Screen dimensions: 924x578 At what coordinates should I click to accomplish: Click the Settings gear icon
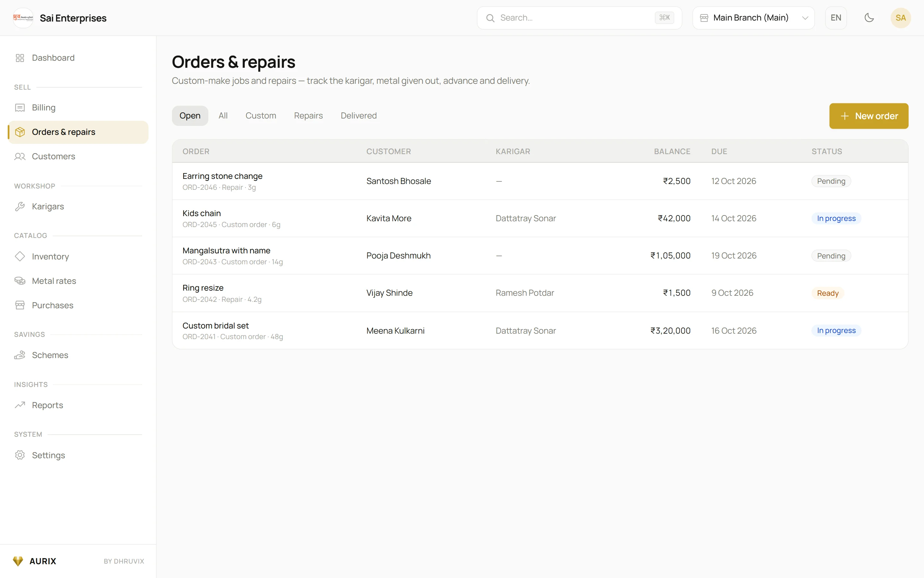(x=20, y=455)
